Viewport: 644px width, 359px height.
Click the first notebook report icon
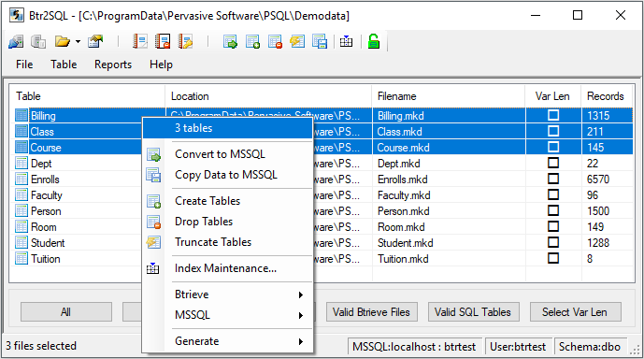click(x=140, y=41)
